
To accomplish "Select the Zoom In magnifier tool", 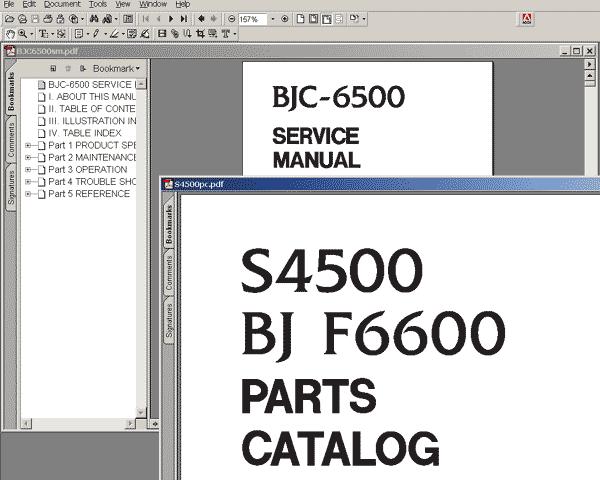I will click(23, 34).
